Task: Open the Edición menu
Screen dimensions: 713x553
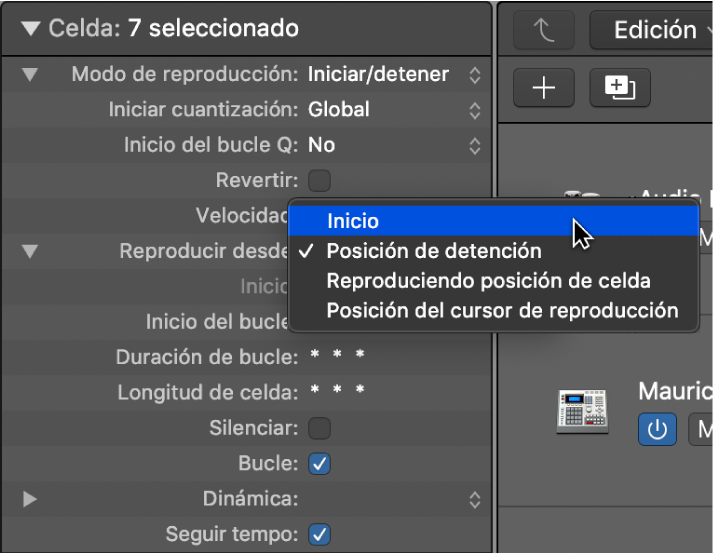Action: pyautogui.click(x=652, y=30)
